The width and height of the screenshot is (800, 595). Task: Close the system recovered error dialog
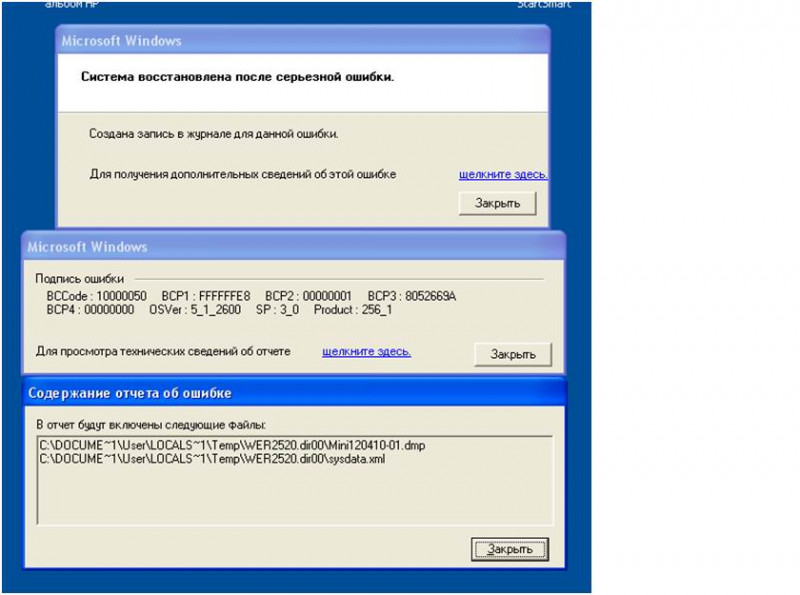click(497, 203)
